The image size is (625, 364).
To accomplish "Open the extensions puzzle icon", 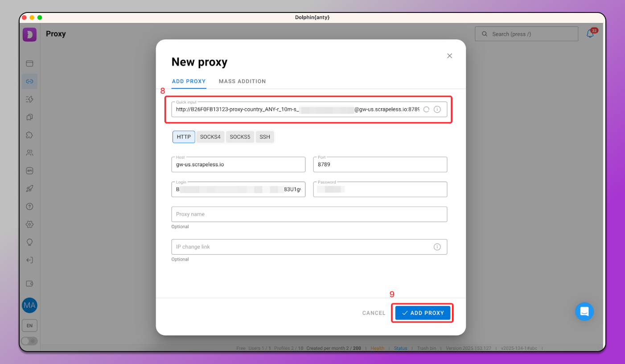I will click(x=29, y=135).
